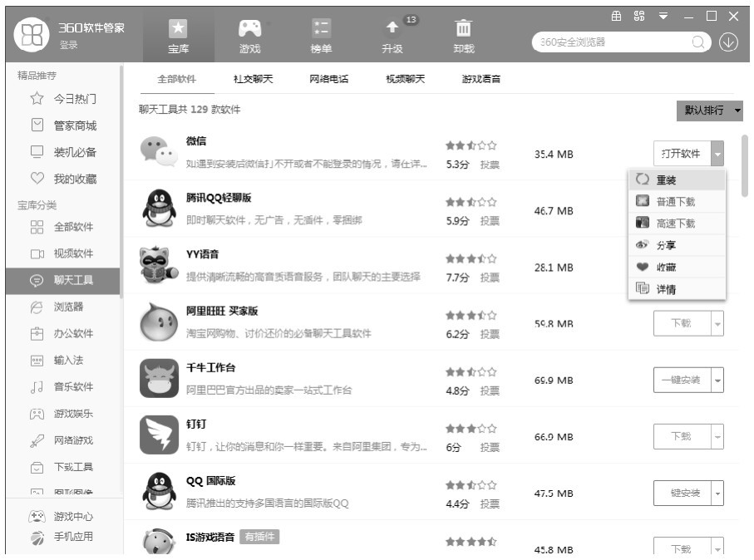Screen dimensions: 754x560
Task: Expand dropdown arrow beside 阿里旺旺 下载 button
Action: pos(717,323)
